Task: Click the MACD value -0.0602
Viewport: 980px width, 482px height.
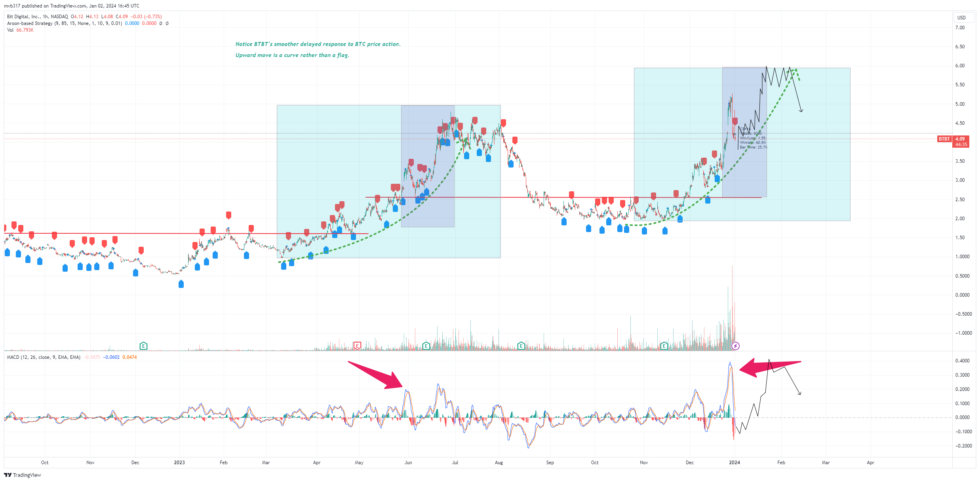Action: [111, 357]
